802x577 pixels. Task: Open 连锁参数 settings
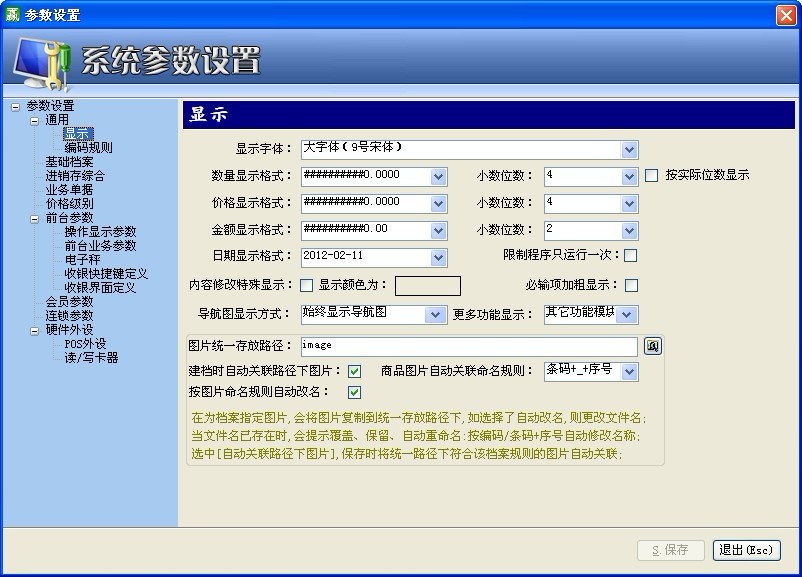(70, 316)
